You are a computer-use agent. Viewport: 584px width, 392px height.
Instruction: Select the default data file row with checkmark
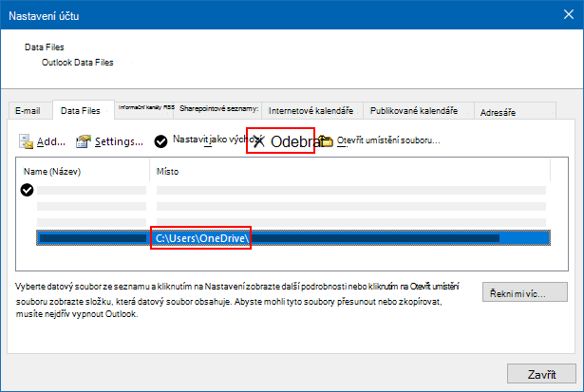(x=283, y=190)
